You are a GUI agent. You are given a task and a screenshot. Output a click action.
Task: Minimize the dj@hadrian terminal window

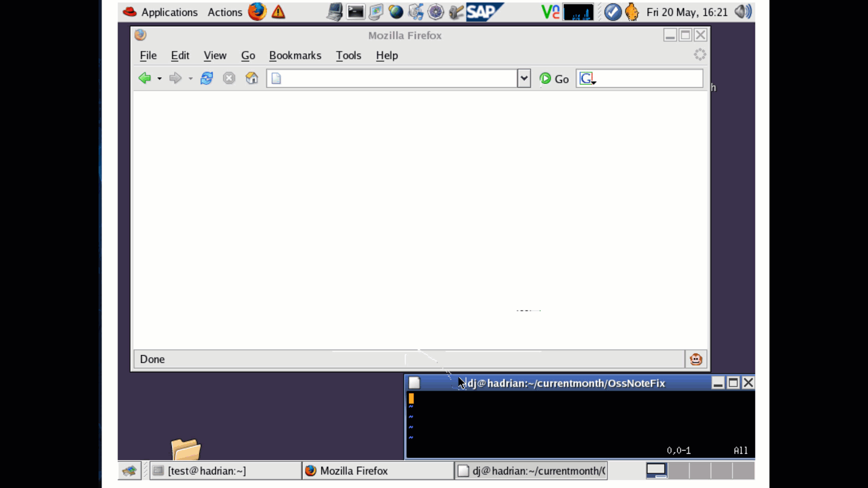[x=718, y=383]
